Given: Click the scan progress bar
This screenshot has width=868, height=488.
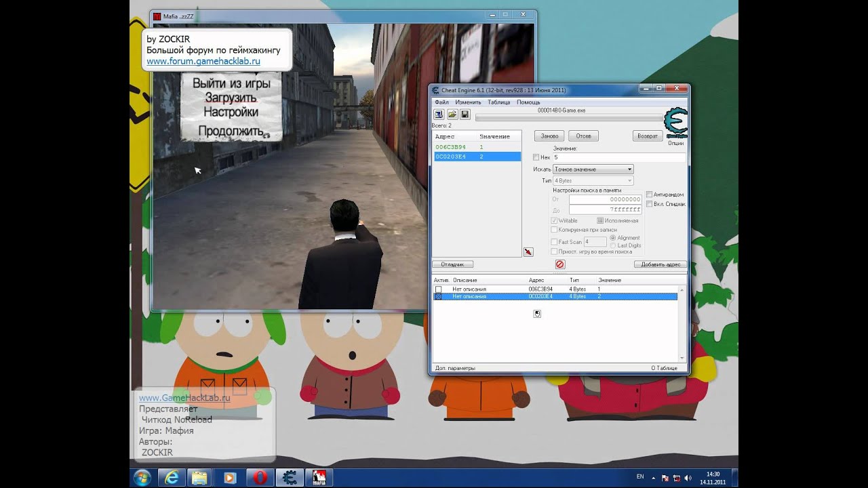Looking at the screenshot, I should pos(568,117).
